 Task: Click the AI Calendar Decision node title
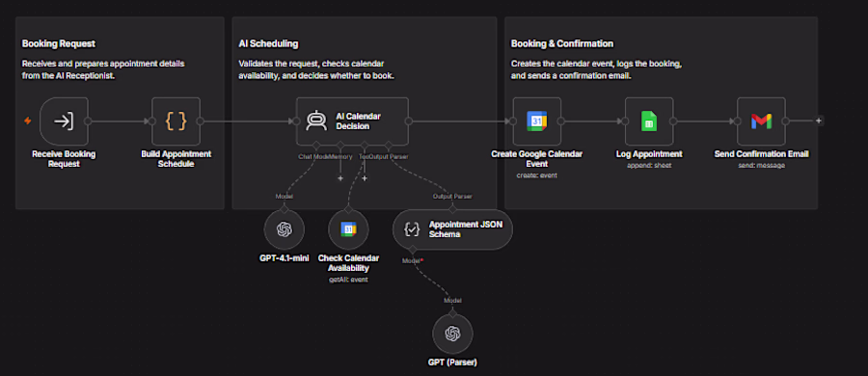(359, 121)
